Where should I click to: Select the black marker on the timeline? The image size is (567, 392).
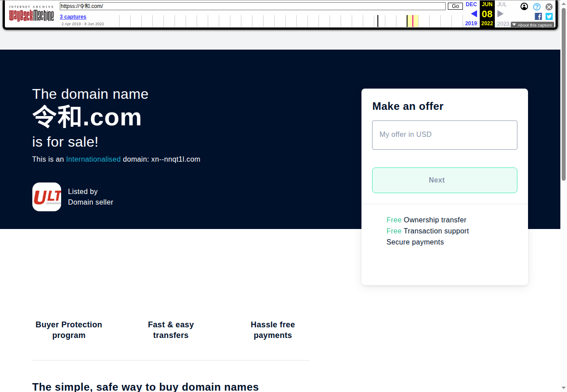(378, 21)
